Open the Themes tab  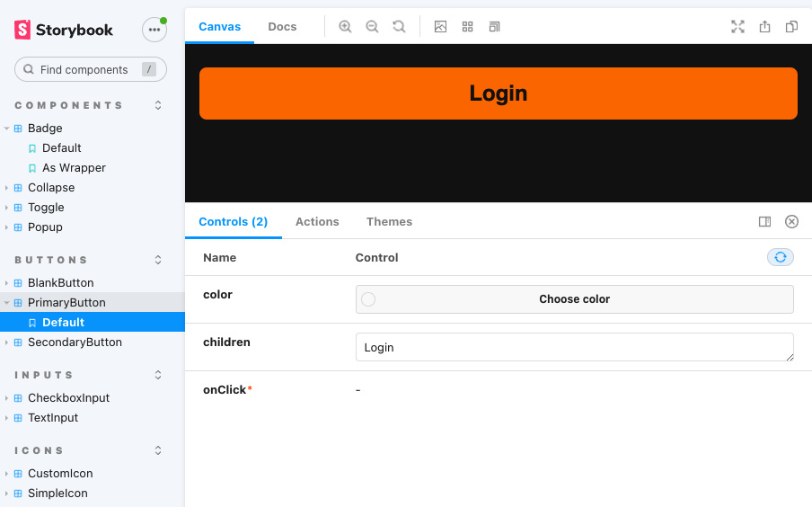pos(390,221)
